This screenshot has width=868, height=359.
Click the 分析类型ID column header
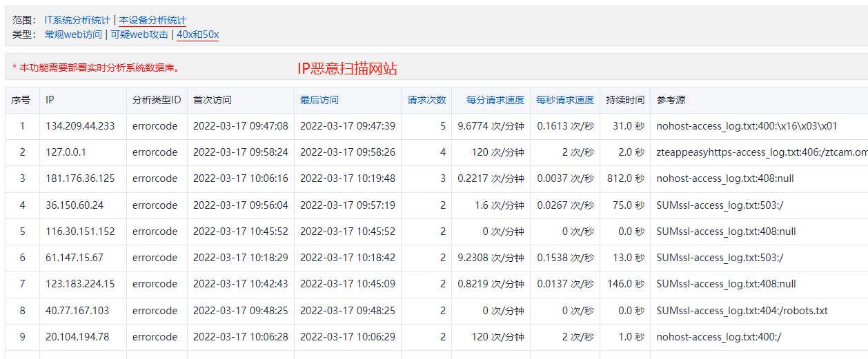coord(157,100)
